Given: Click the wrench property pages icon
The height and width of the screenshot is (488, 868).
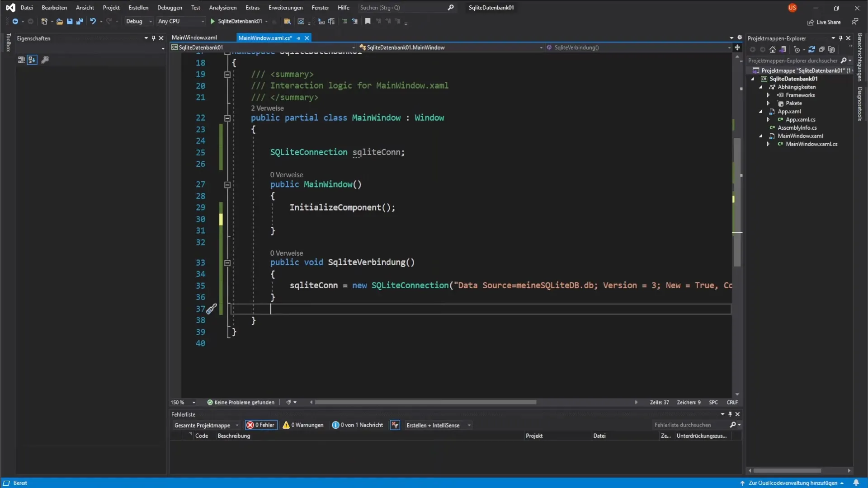Looking at the screenshot, I should click(x=45, y=60).
